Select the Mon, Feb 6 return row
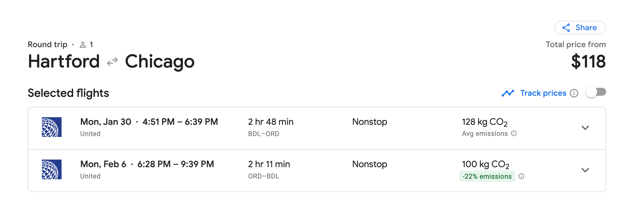The image size is (644, 205). (x=317, y=171)
